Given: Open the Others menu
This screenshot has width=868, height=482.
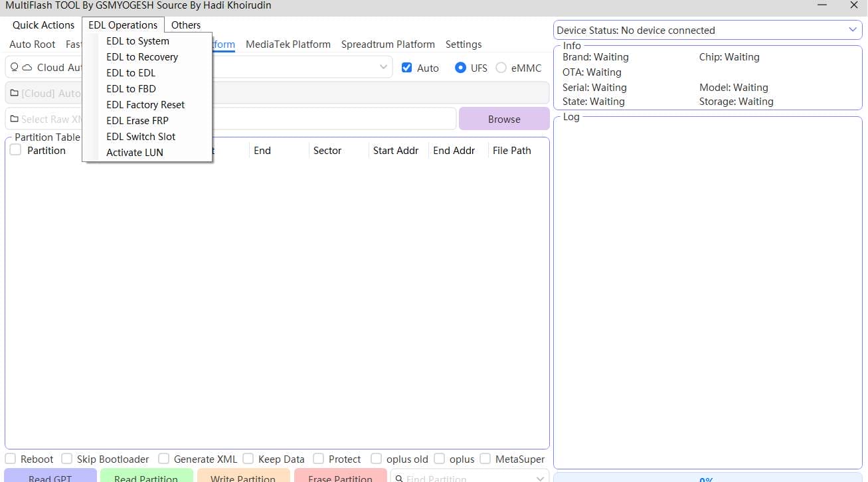Looking at the screenshot, I should pyautogui.click(x=185, y=25).
